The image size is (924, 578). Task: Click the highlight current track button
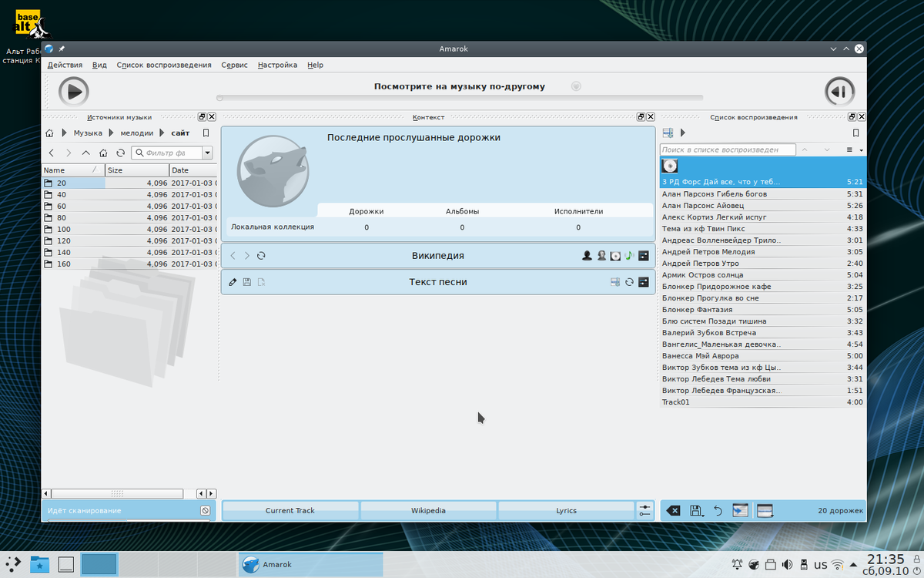click(x=740, y=510)
